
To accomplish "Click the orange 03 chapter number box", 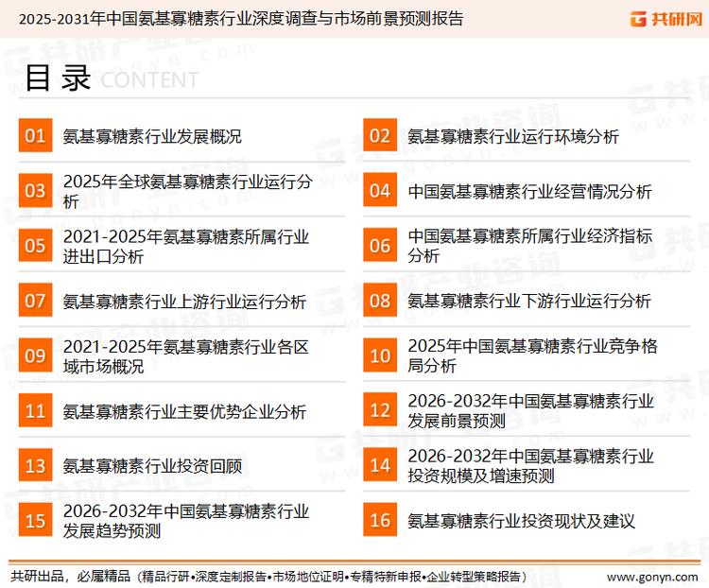I will point(35,190).
